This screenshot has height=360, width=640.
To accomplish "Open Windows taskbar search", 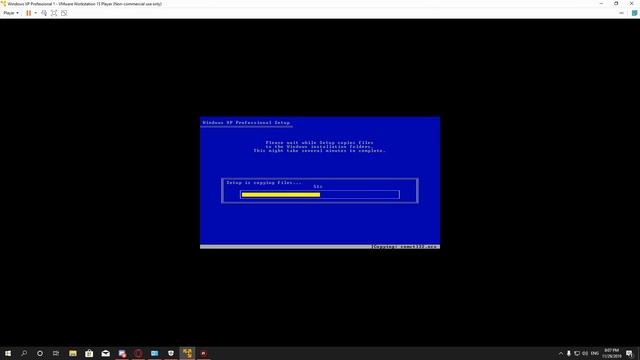I will click(24, 353).
